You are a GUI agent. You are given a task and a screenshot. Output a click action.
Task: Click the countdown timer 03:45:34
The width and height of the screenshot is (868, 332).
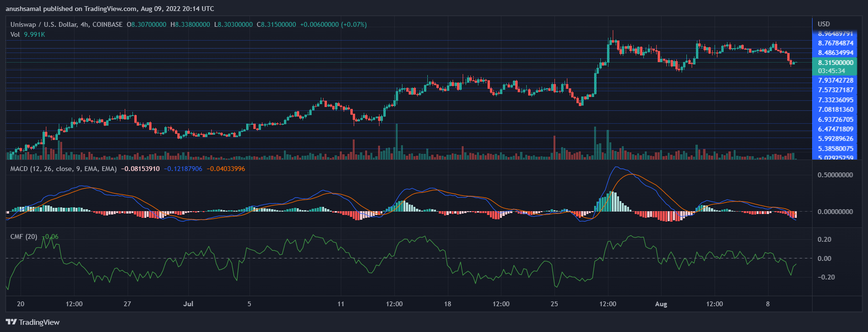tap(832, 71)
